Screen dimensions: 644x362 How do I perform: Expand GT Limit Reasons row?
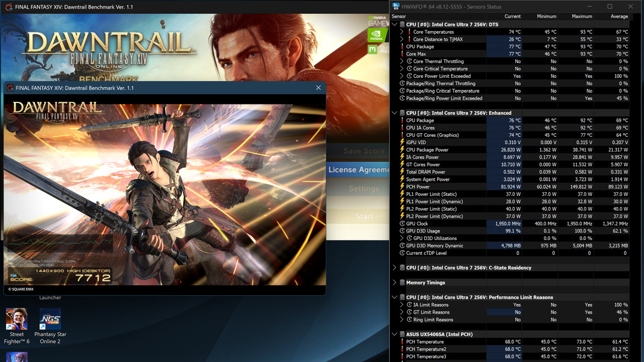click(402, 312)
